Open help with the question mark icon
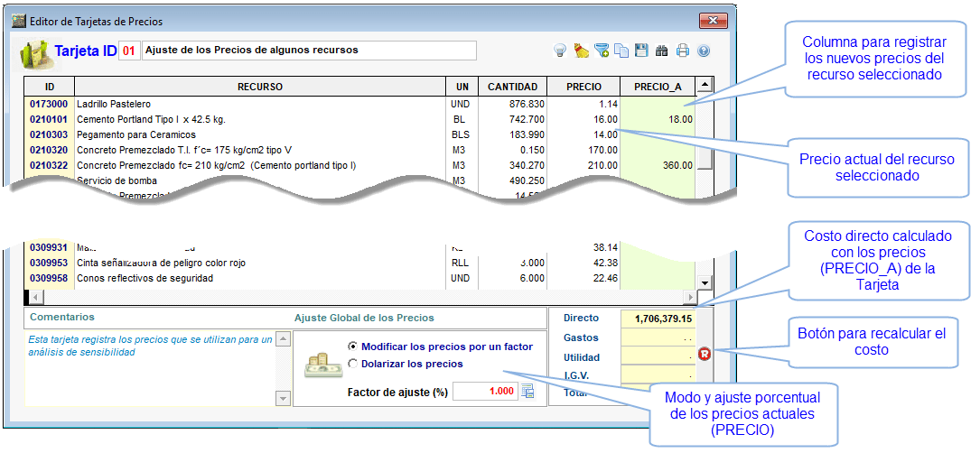 pos(703,51)
